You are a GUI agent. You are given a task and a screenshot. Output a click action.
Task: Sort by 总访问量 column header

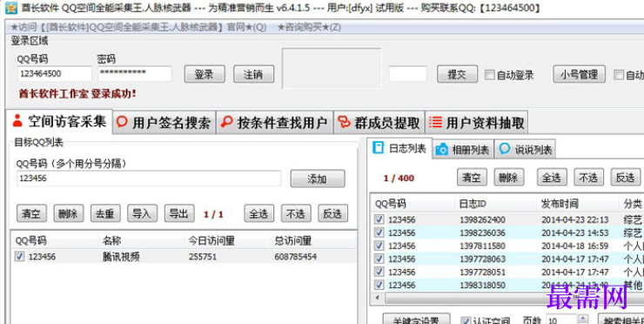[x=313, y=240]
